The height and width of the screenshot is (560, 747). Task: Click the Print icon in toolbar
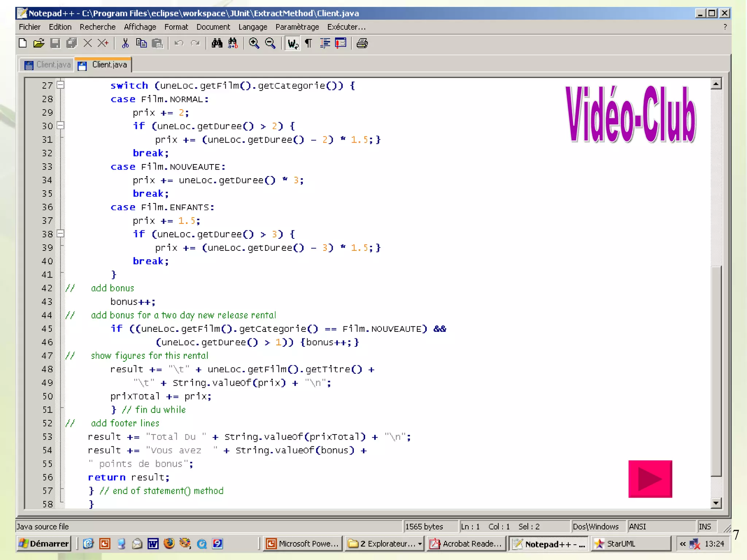tap(362, 43)
